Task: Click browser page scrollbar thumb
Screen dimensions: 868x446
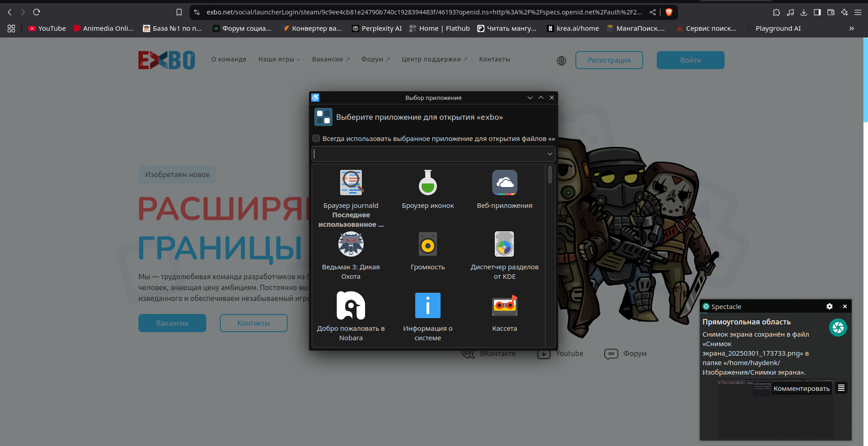Action: tap(865, 80)
